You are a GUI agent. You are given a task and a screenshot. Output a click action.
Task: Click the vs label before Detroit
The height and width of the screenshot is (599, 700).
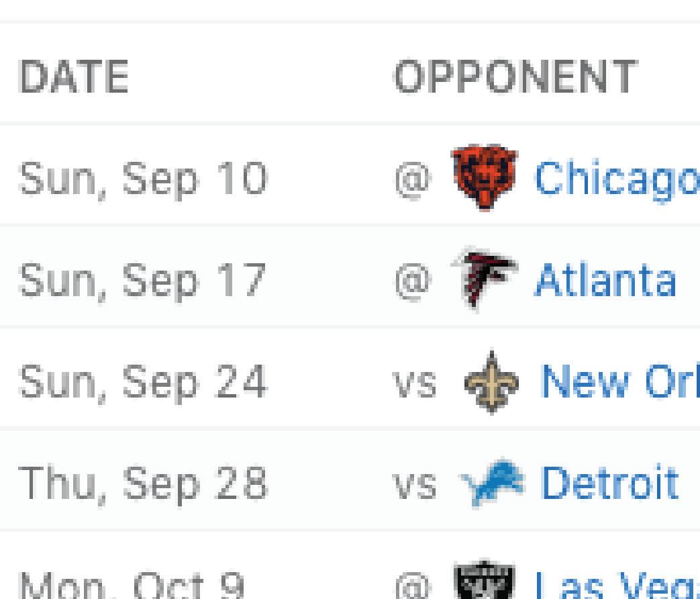[414, 486]
